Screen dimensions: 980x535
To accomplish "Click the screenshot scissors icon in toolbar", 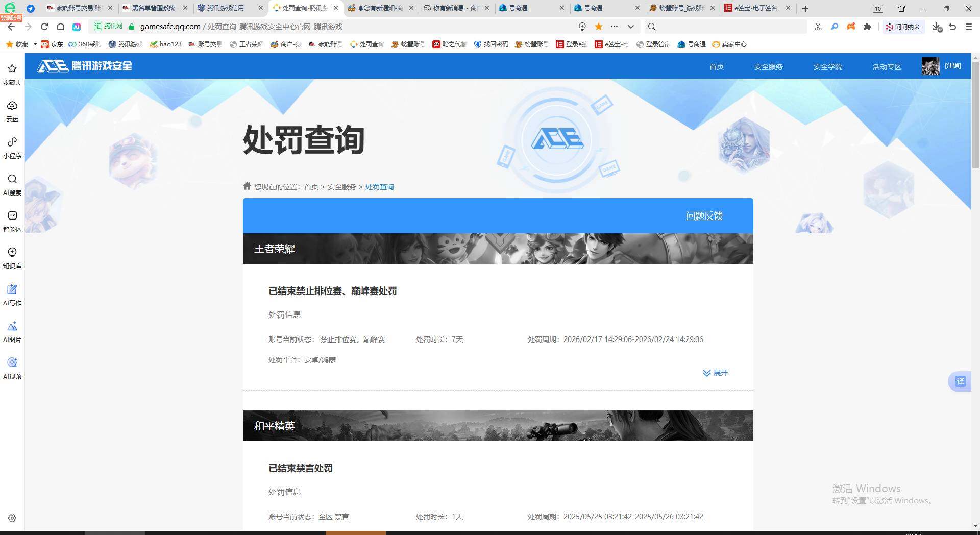I will tap(818, 27).
